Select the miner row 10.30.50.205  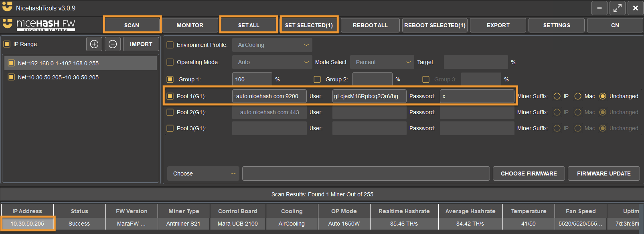click(28, 224)
